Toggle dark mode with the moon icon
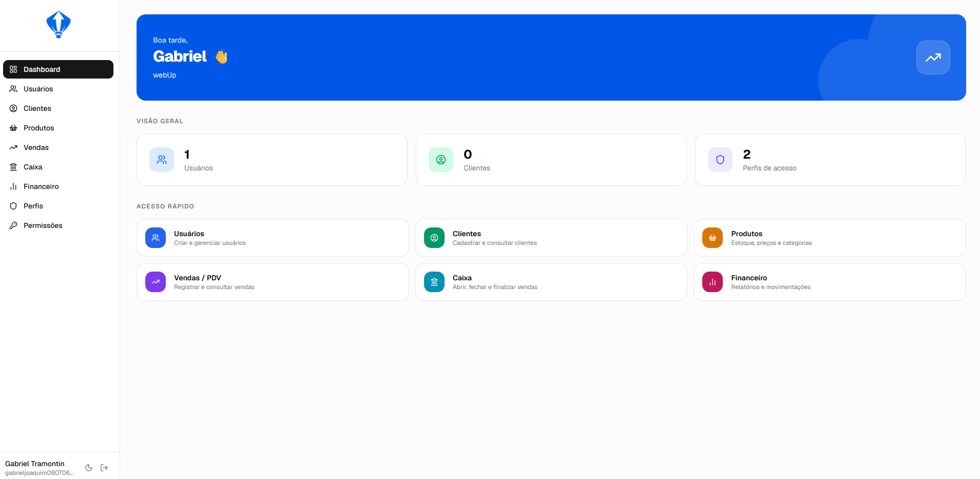Viewport: 980px width, 479px height. pos(89,468)
